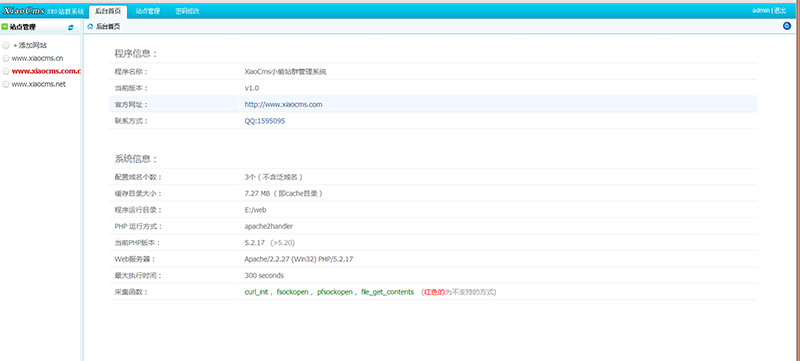The height and width of the screenshot is (361, 800).
Task: Click the 采集函数 row label
Action: [131, 292]
